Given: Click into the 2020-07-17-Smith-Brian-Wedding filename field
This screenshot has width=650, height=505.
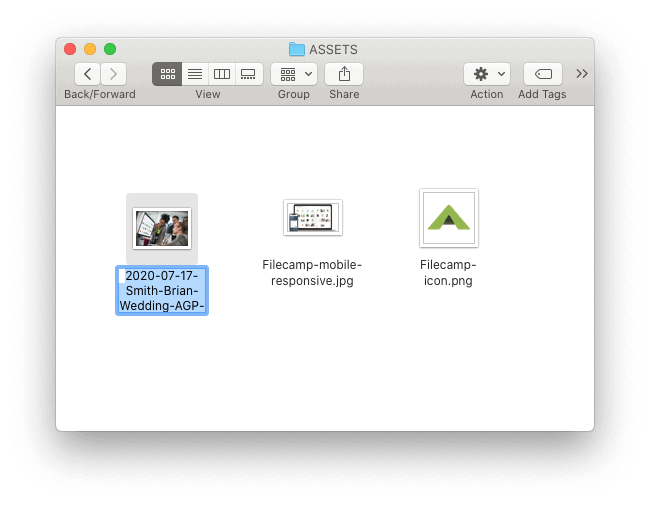Looking at the screenshot, I should [162, 291].
